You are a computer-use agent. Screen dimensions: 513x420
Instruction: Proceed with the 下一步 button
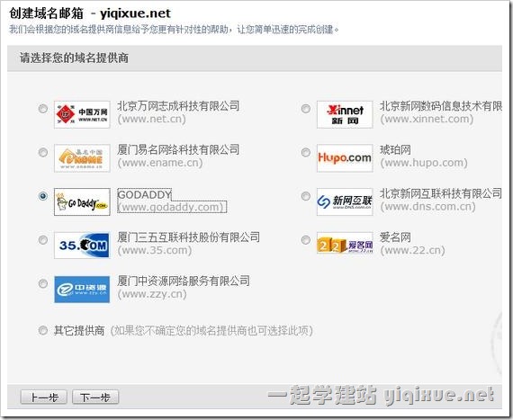(95, 398)
